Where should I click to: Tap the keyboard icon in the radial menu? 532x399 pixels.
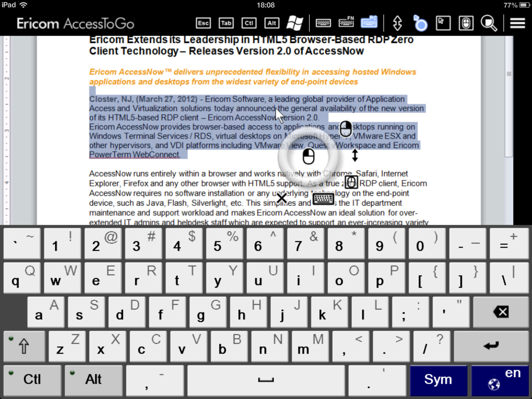pos(323,199)
